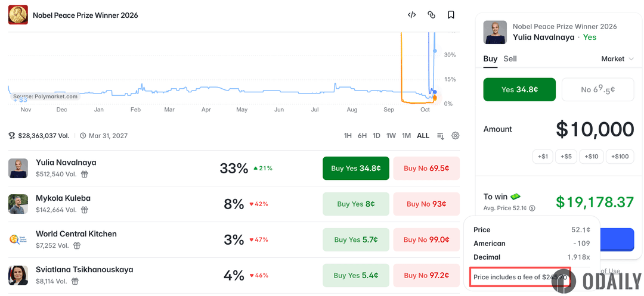Click the embed code icon
The width and height of the screenshot is (644, 296).
[x=411, y=15]
